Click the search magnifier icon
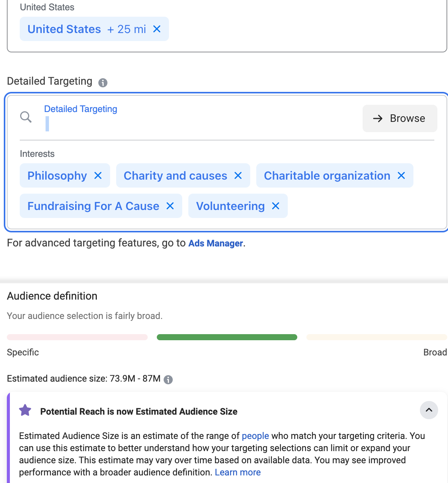The width and height of the screenshot is (448, 483). point(26,117)
